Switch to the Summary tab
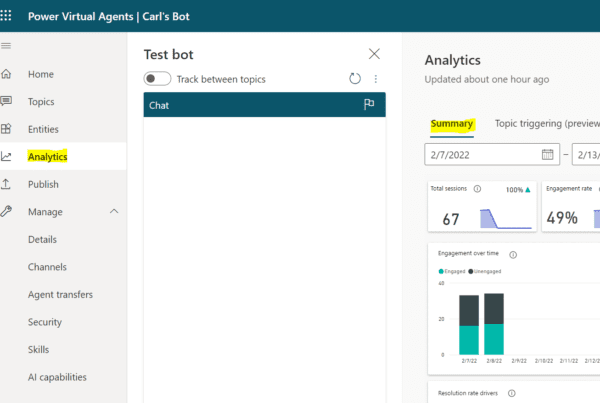 pyautogui.click(x=452, y=125)
